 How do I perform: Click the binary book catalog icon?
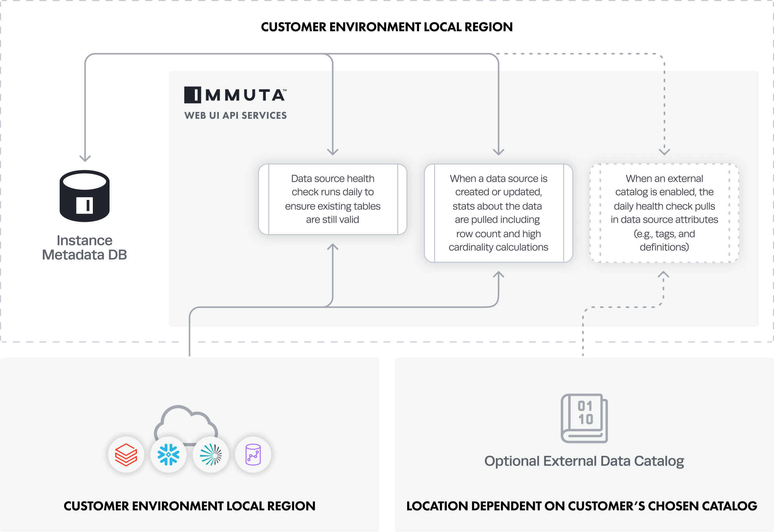click(x=584, y=418)
